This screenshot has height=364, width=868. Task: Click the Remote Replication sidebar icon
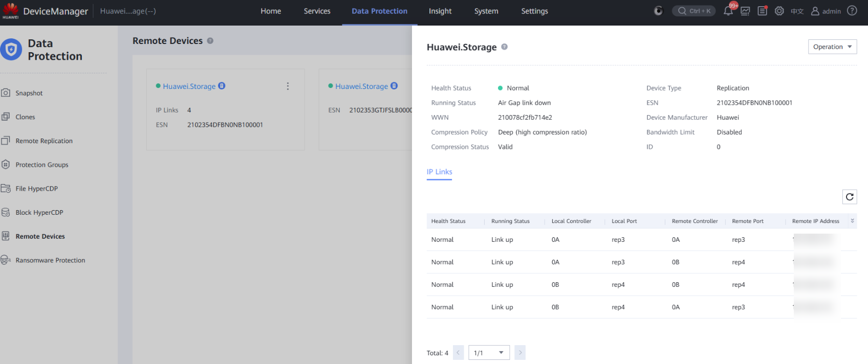coord(6,141)
